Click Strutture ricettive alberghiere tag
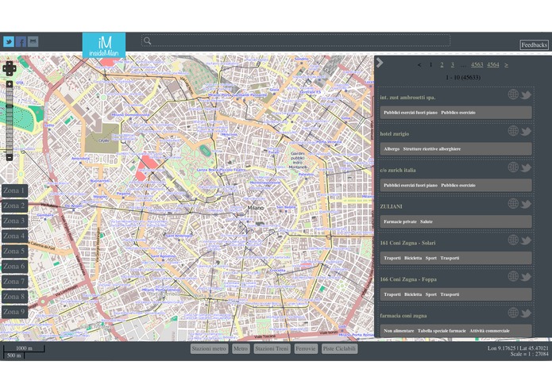552x392 pixels. point(432,149)
